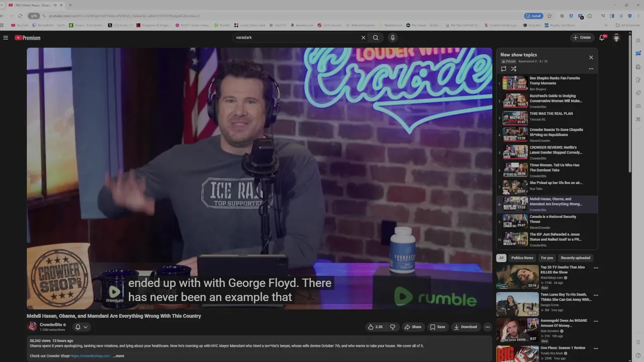Like the video (2.2K)
The height and width of the screenshot is (362, 644).
(x=375, y=327)
